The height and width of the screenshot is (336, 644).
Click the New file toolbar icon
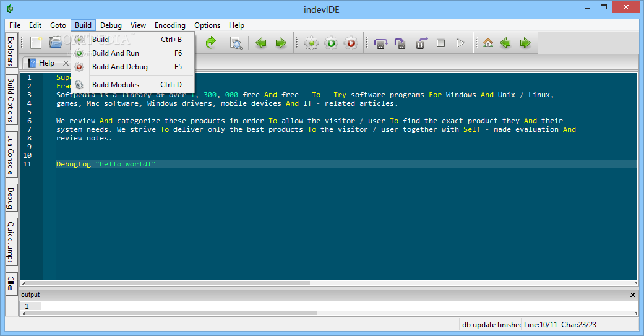click(36, 43)
